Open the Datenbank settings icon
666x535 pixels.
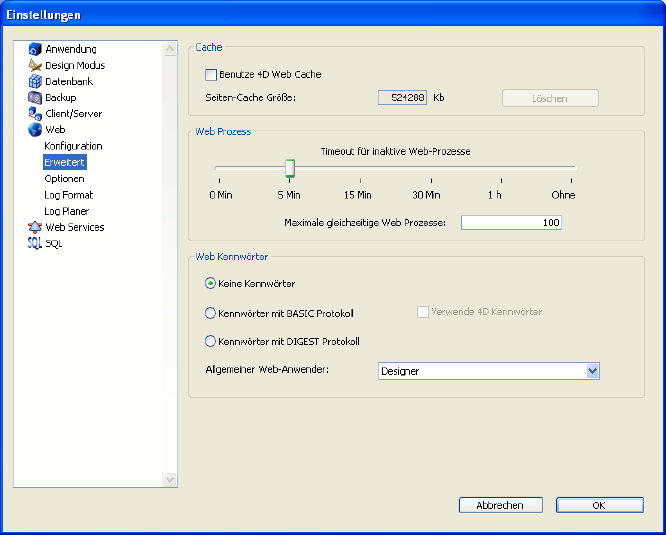pyautogui.click(x=35, y=81)
